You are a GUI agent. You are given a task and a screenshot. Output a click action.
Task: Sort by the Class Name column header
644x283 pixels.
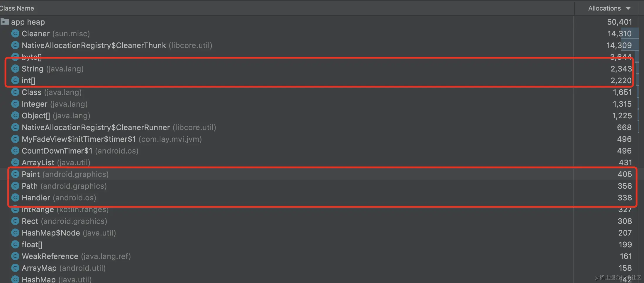coord(17,8)
